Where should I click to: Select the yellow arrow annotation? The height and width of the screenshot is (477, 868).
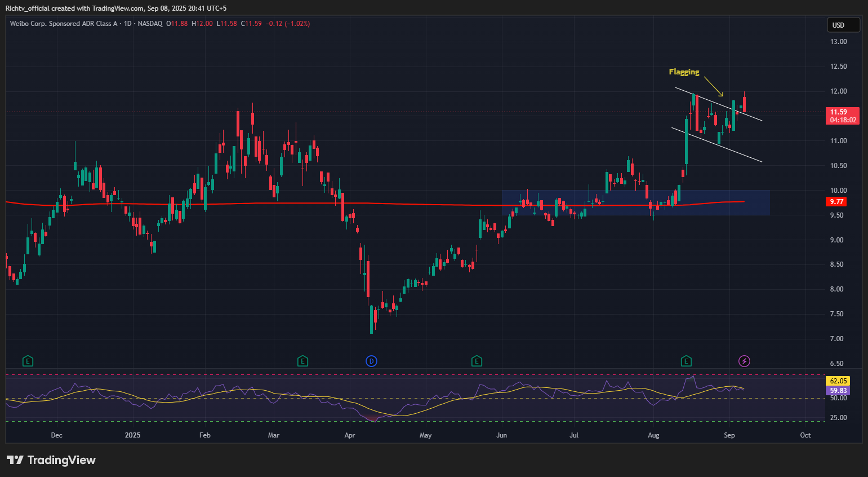(x=714, y=87)
